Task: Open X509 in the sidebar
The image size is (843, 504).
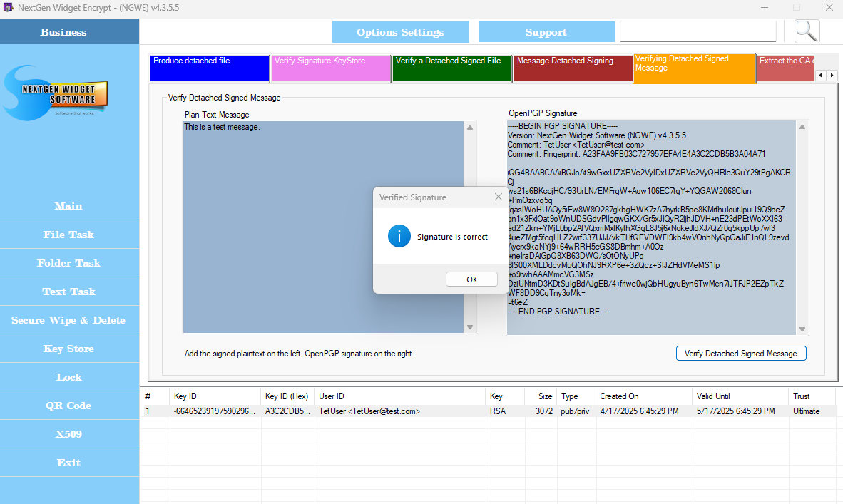Action: pos(69,434)
